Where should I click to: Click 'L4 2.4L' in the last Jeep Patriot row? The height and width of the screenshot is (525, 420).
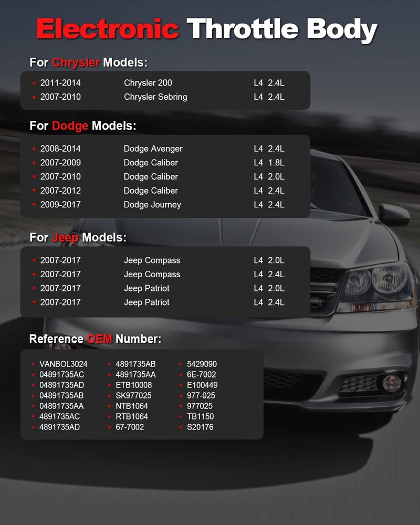click(x=269, y=302)
